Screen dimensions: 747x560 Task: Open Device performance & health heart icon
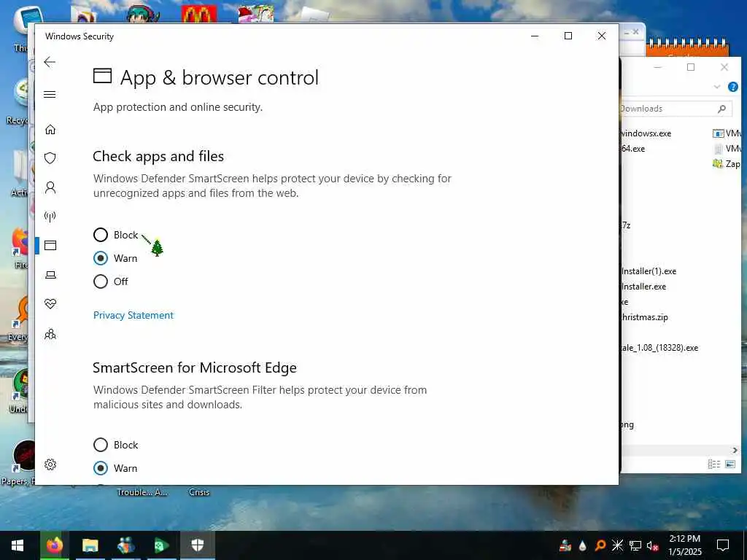point(50,304)
